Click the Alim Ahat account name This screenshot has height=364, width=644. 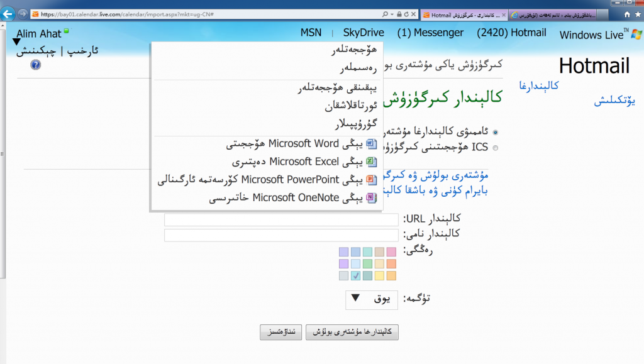pyautogui.click(x=38, y=34)
